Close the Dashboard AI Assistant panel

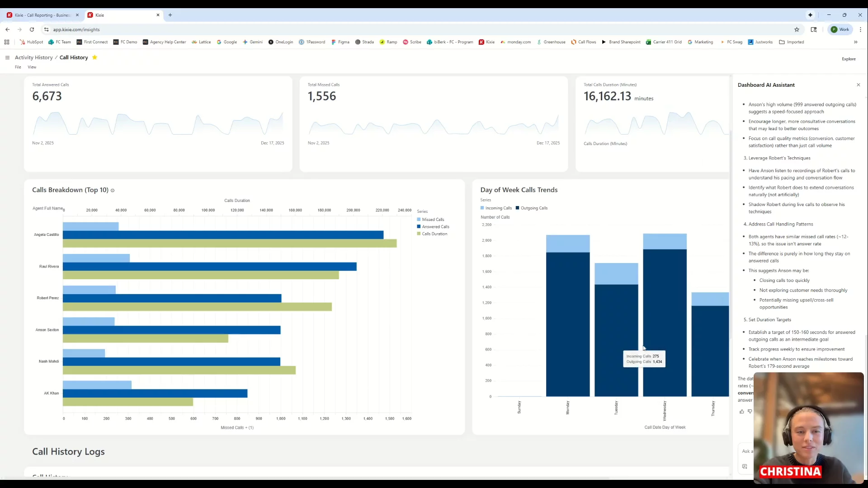(858, 85)
